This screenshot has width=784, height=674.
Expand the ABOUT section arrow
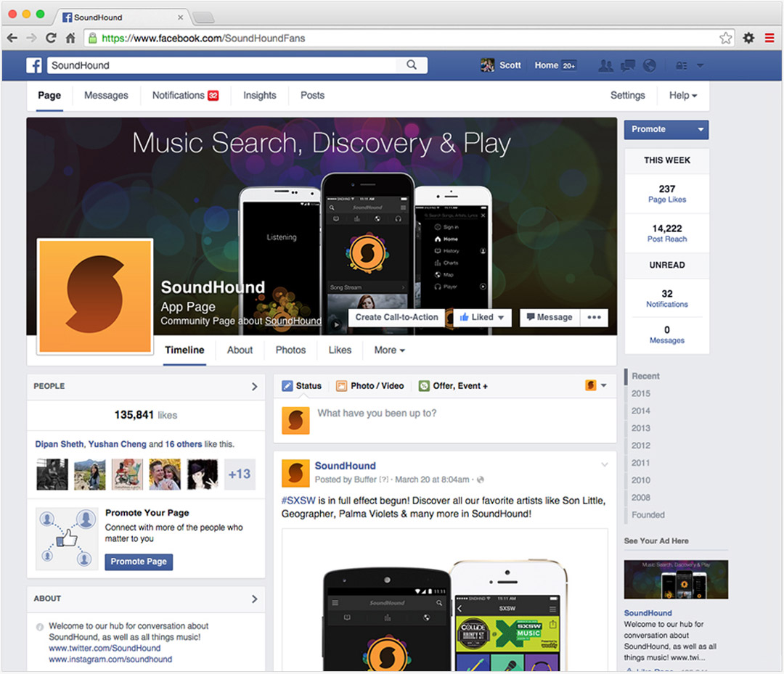pos(255,599)
